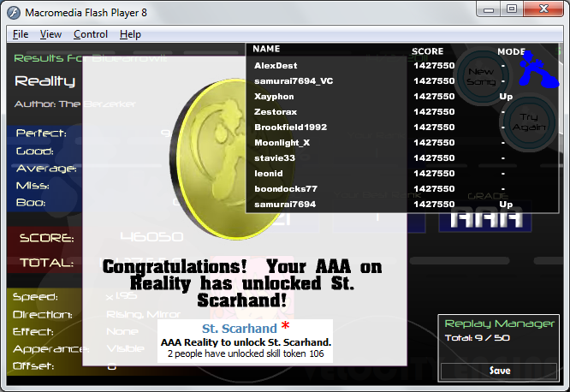
Task: Click the SCORE column header
Action: [427, 50]
